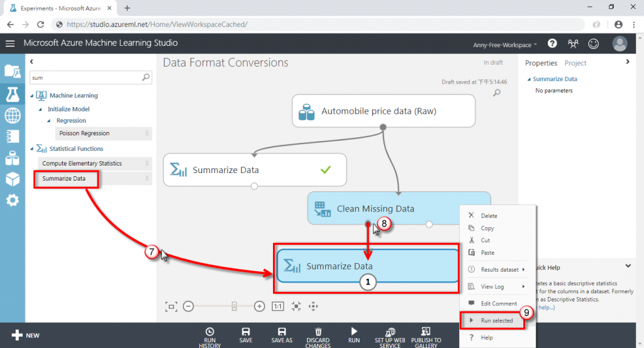Image resolution: width=644 pixels, height=348 pixels.
Task: Click Save in bottom toolbar
Action: pyautogui.click(x=246, y=335)
